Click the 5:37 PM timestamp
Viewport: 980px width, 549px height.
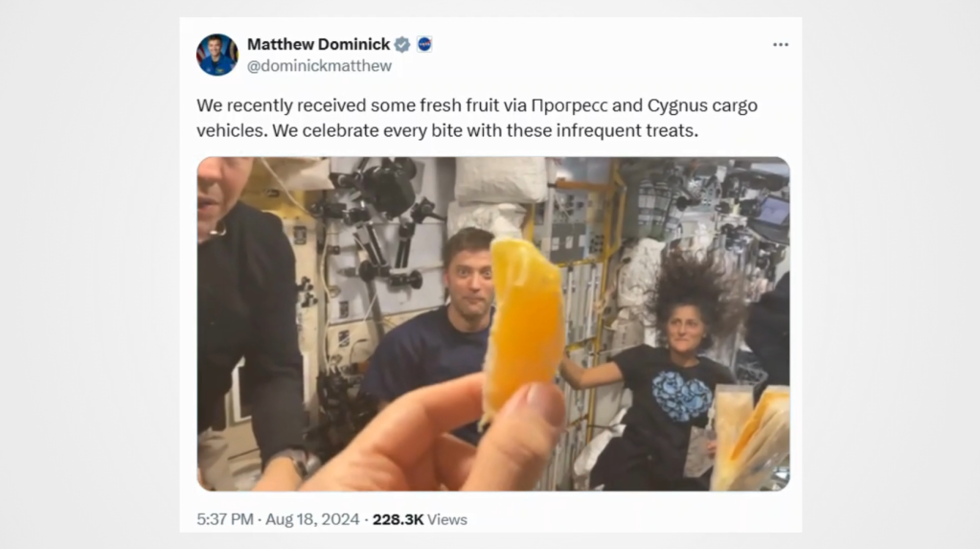click(x=225, y=519)
